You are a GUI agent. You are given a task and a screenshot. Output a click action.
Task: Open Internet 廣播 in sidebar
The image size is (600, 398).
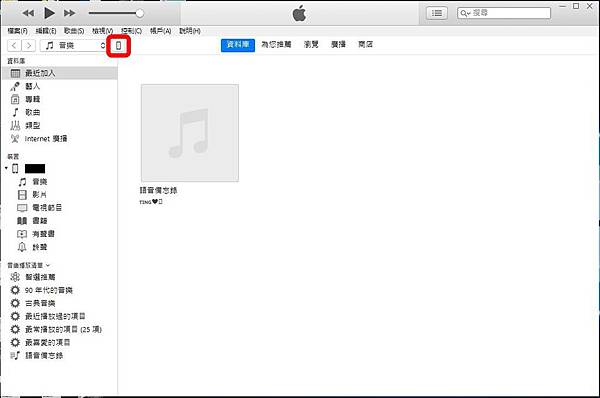[46, 139]
